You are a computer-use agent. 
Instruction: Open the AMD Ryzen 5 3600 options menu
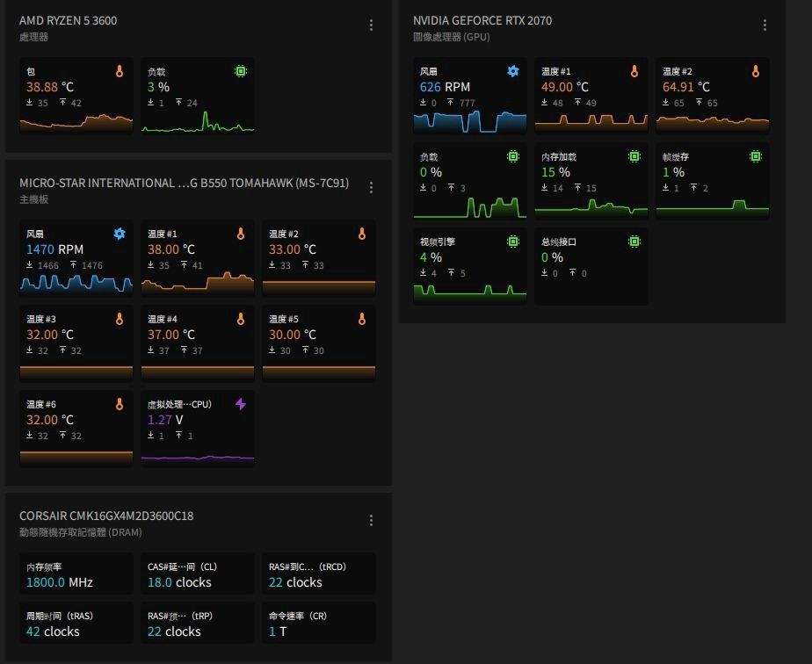tap(372, 25)
